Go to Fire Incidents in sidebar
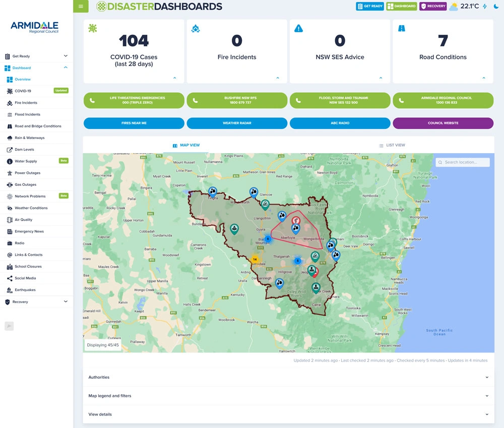This screenshot has height=428, width=504. coord(26,103)
